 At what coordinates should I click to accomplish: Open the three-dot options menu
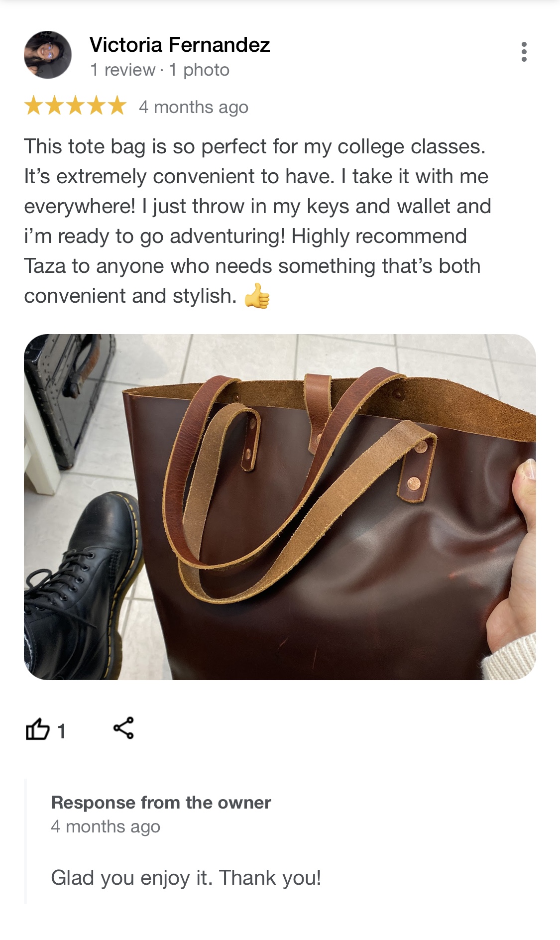point(524,52)
